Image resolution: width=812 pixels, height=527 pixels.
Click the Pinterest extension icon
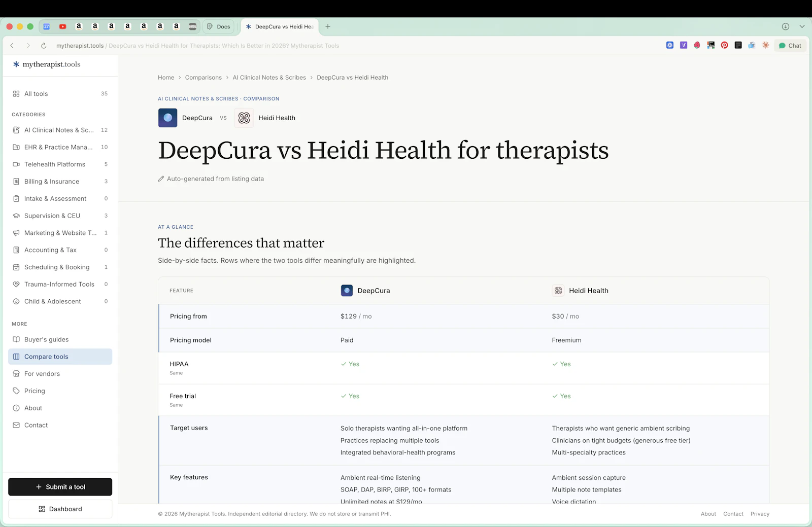pyautogui.click(x=725, y=45)
